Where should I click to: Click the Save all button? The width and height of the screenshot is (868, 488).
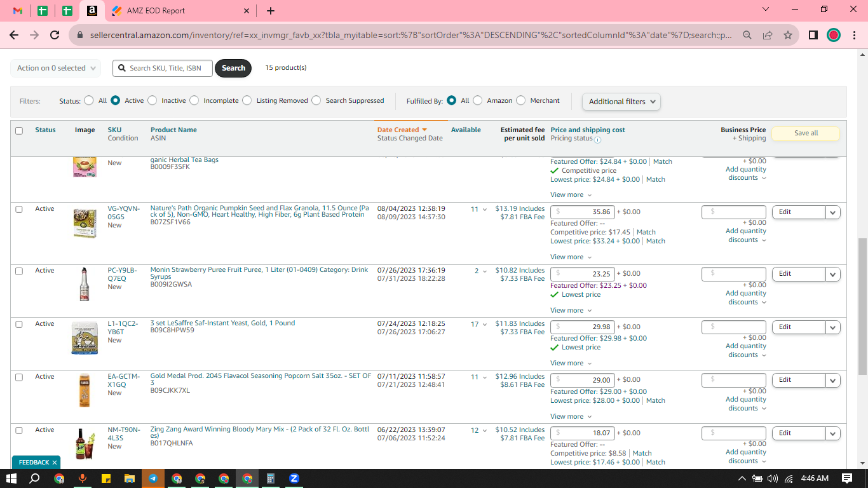pyautogui.click(x=806, y=133)
